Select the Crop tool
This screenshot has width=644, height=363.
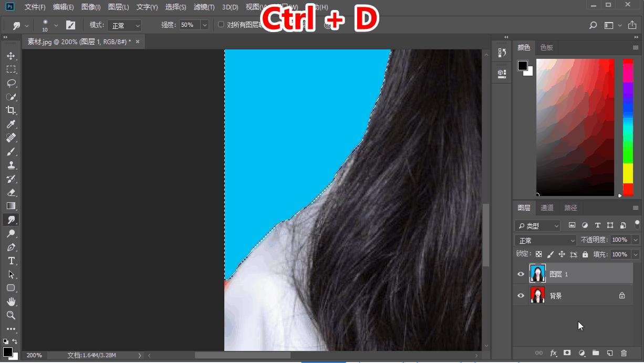(x=11, y=110)
